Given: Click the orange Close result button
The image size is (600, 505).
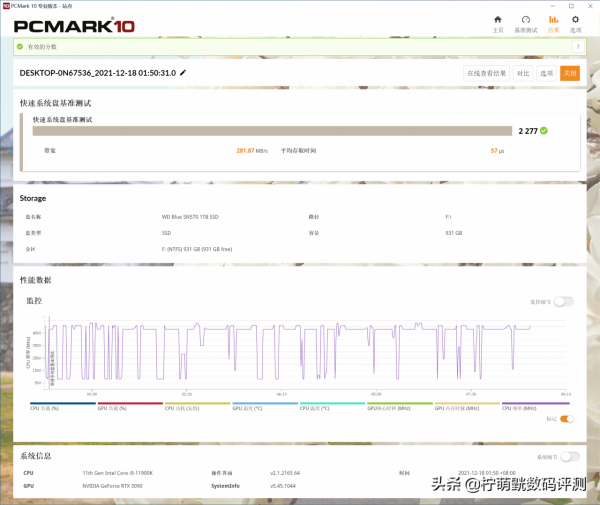Looking at the screenshot, I should pos(570,73).
